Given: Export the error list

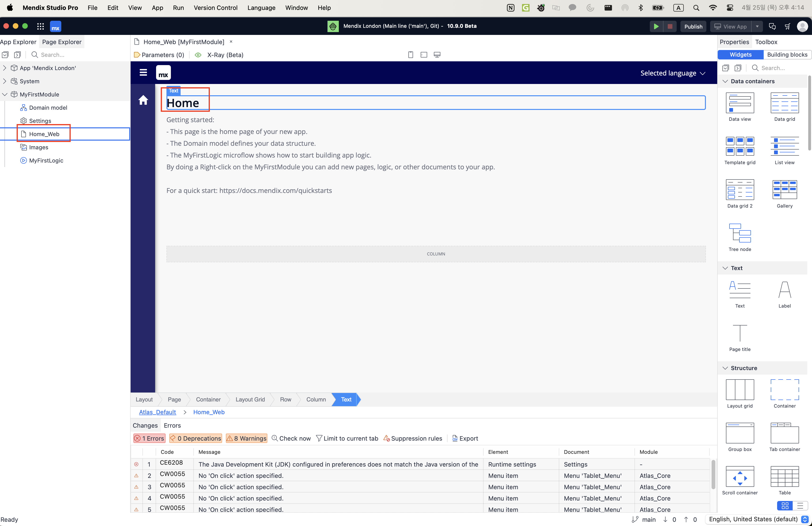Looking at the screenshot, I should click(465, 438).
